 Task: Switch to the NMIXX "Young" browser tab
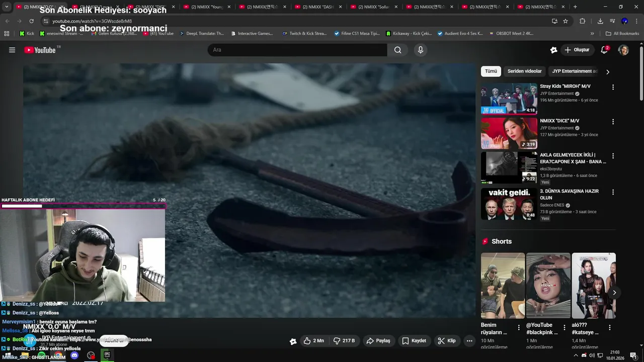pos(206,7)
